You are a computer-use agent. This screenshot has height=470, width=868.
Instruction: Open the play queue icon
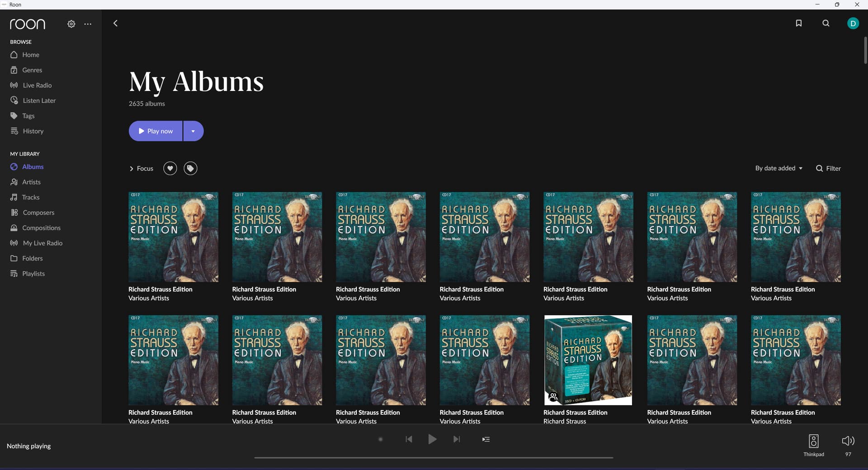click(486, 439)
